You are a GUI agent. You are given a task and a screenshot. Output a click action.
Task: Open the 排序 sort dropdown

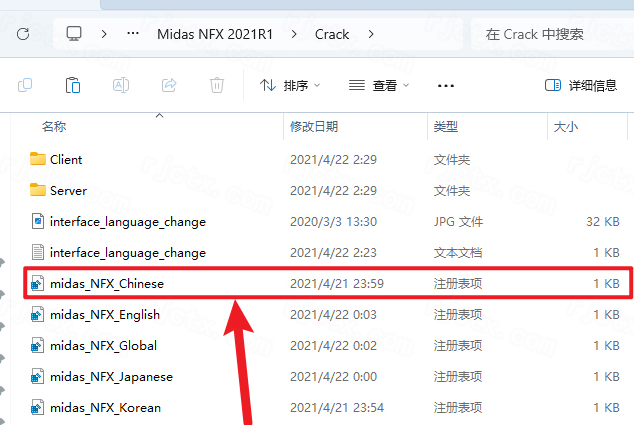coord(290,85)
